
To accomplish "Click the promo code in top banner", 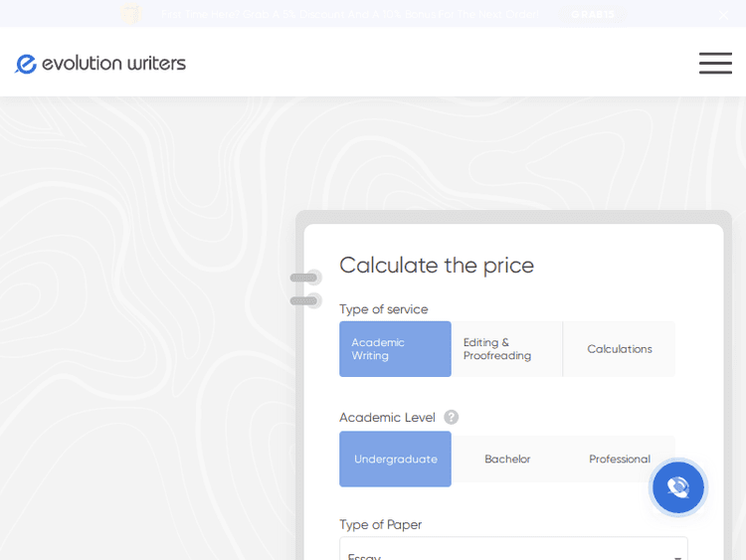I will pos(593,14).
